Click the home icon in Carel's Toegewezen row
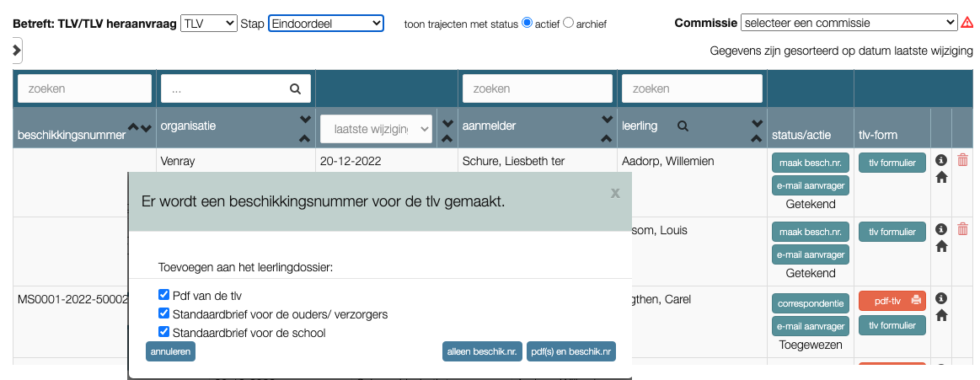Screen dimensions: 980x380 [x=941, y=315]
